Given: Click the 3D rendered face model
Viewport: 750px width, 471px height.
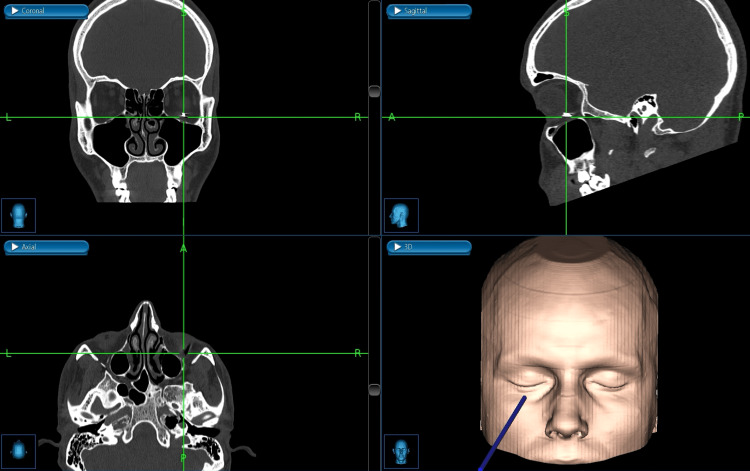Looking at the screenshot, I should point(569,351).
